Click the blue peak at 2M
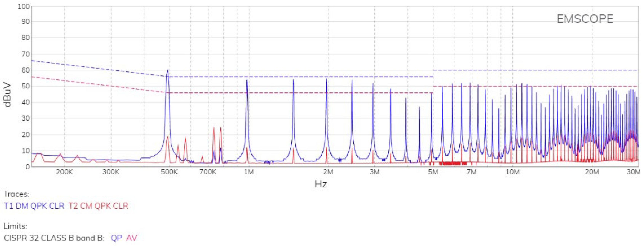This screenshot has width=644, height=246. (326, 80)
